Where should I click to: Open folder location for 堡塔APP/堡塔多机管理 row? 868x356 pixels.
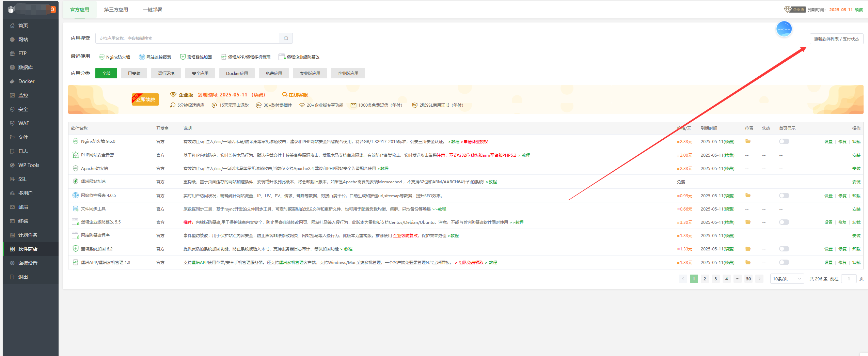748,263
